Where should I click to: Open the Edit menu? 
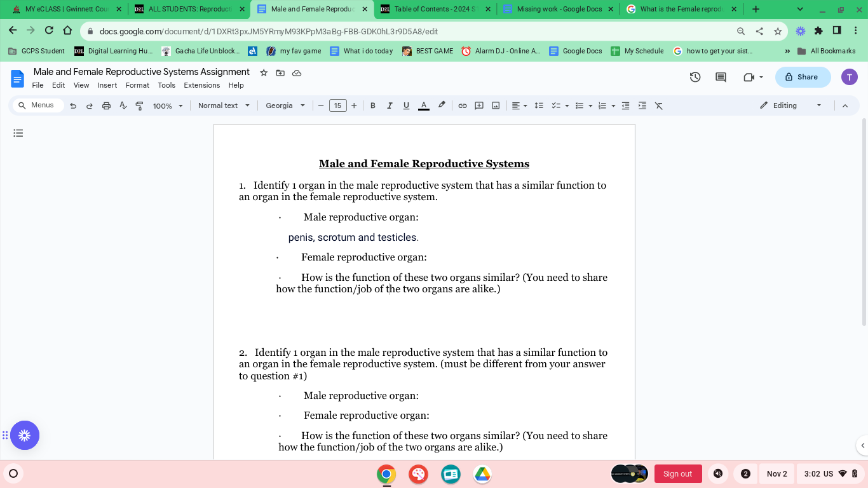click(58, 85)
